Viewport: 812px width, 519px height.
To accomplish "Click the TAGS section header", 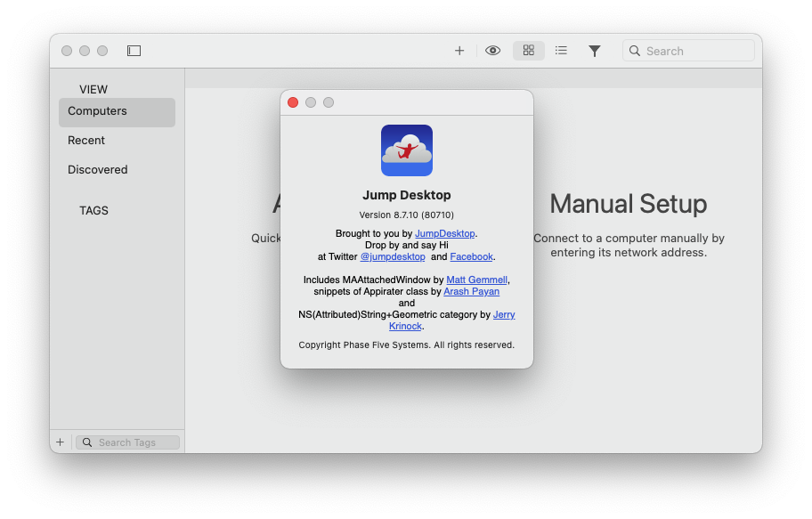I will (x=93, y=211).
